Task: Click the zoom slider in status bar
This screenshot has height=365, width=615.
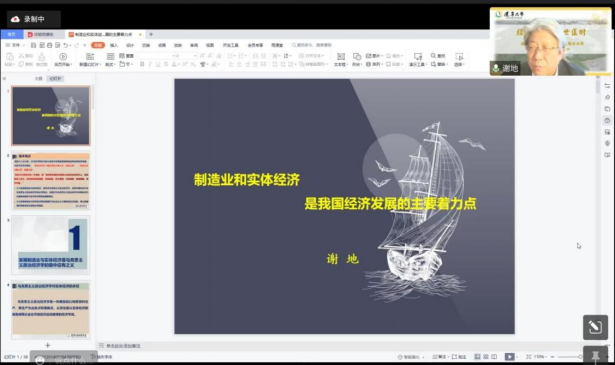Action: (x=570, y=357)
